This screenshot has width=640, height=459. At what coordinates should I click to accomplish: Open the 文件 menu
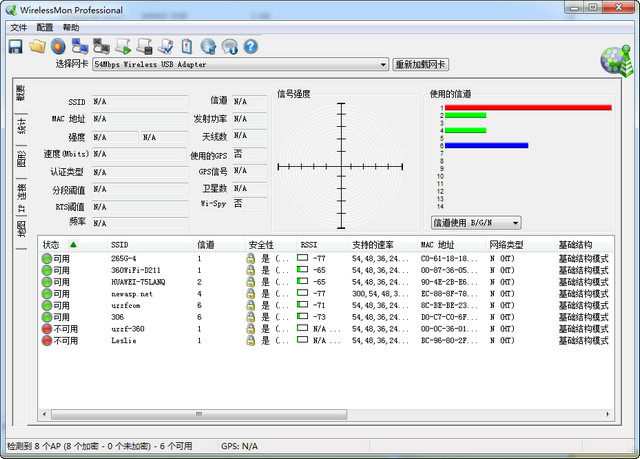point(18,27)
